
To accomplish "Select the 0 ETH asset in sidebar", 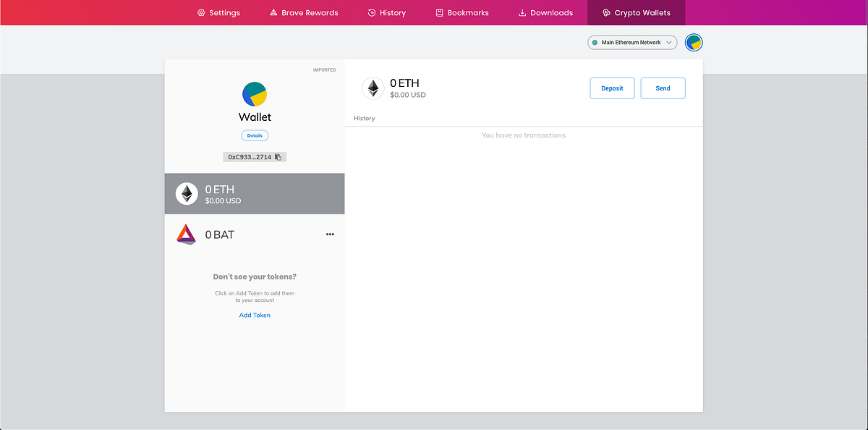I will pyautogui.click(x=255, y=194).
